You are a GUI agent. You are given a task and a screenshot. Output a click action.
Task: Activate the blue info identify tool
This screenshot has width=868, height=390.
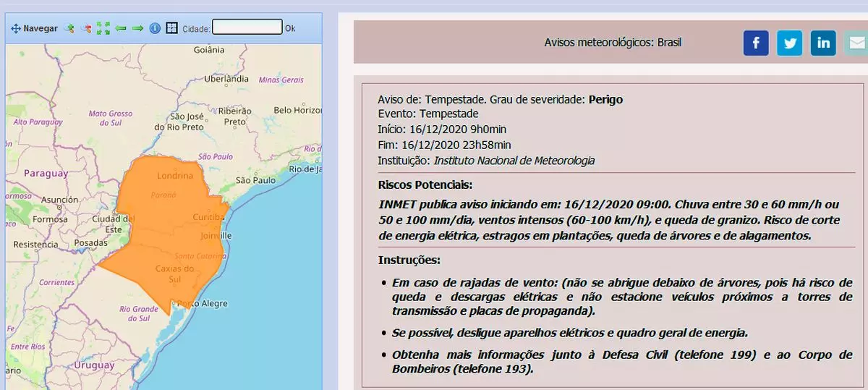click(x=154, y=28)
